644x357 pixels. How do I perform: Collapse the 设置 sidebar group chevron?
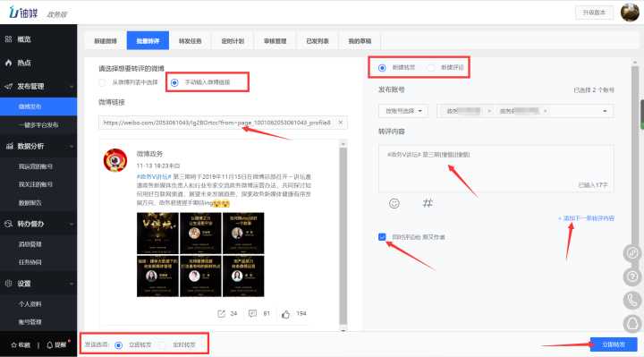click(72, 284)
